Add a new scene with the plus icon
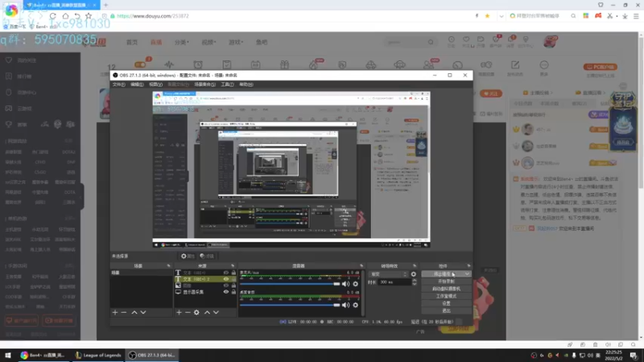644x362 pixels. [x=115, y=312]
